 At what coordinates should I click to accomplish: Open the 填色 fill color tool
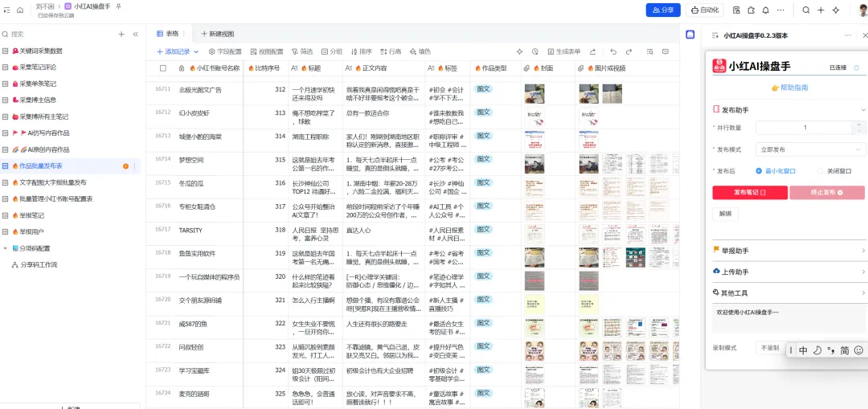tap(420, 51)
